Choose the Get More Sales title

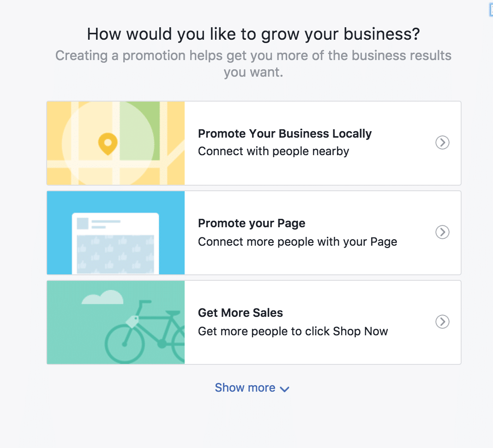click(240, 313)
